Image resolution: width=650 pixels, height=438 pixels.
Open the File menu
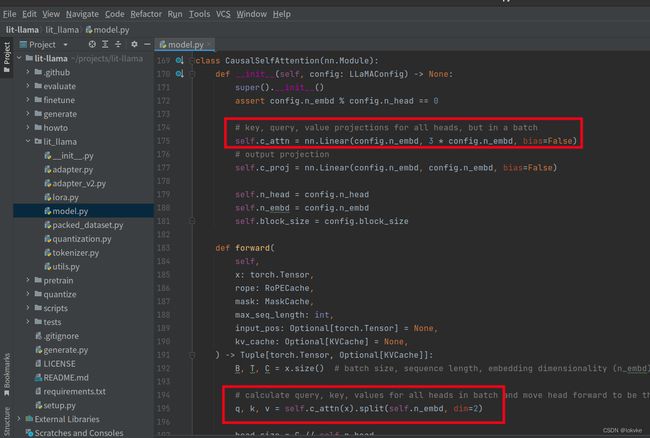point(10,14)
